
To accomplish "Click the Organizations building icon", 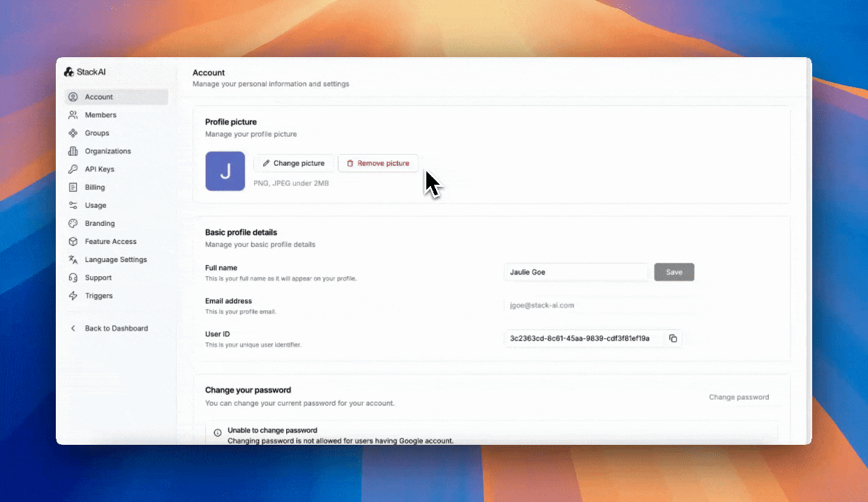I will click(x=73, y=151).
